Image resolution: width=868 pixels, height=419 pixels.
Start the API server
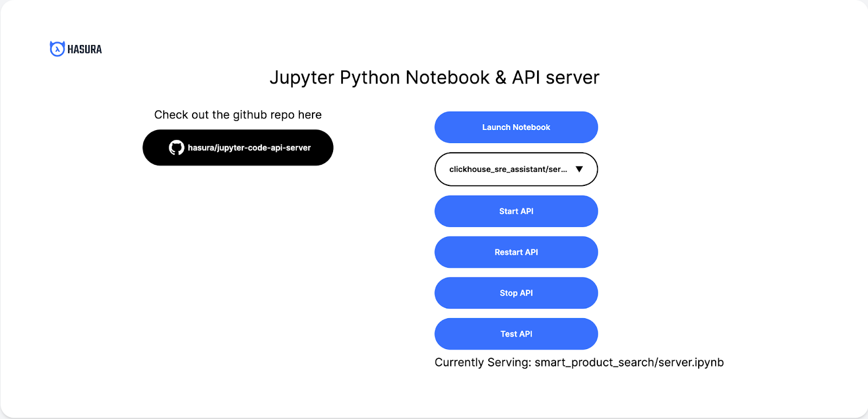[516, 211]
